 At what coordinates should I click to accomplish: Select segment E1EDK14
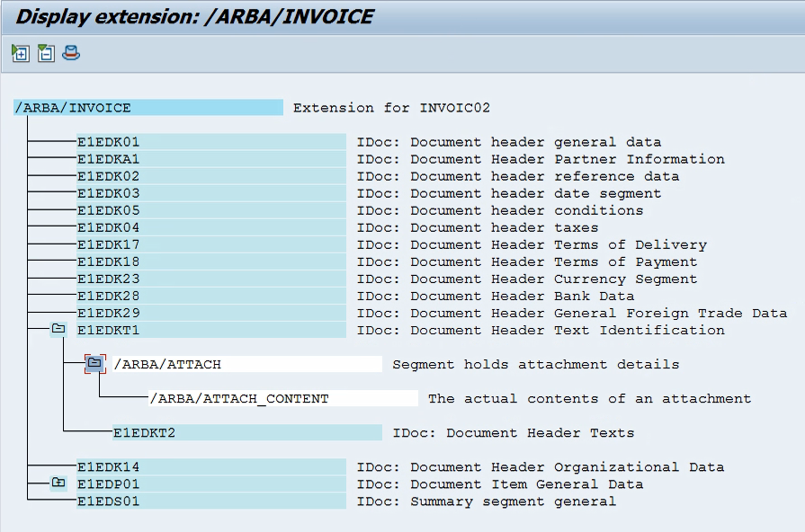(211, 466)
